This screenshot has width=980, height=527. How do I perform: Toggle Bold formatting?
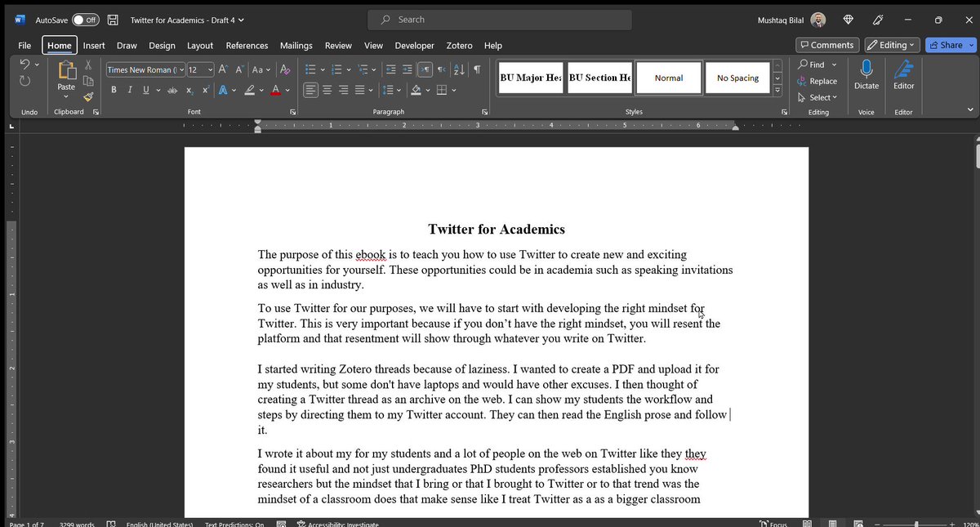(114, 90)
